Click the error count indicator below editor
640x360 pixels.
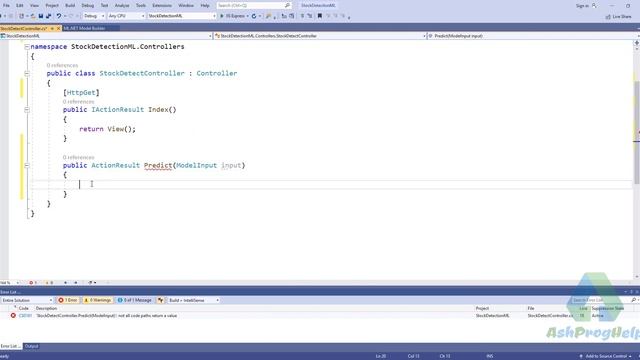33,282
